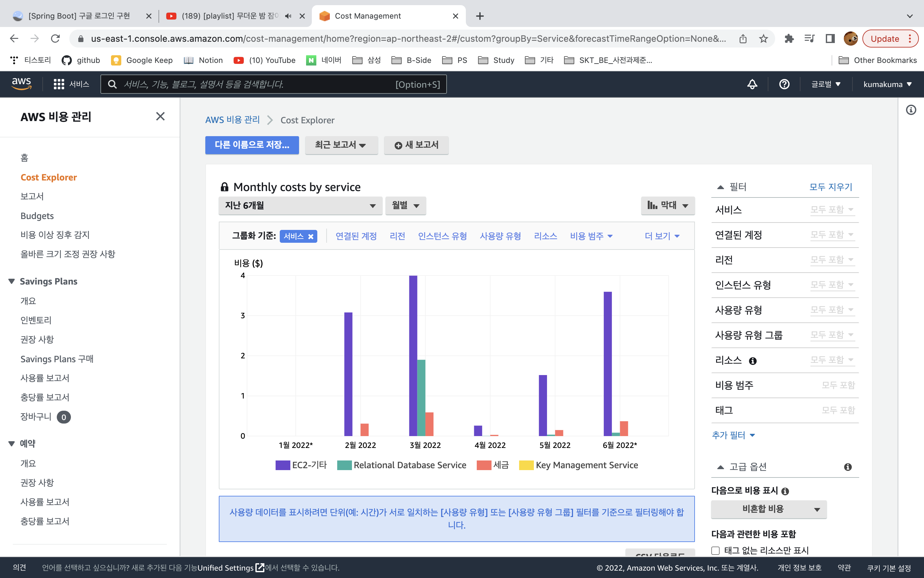924x578 pixels.
Task: Click the browser address bar URL
Action: [408, 39]
